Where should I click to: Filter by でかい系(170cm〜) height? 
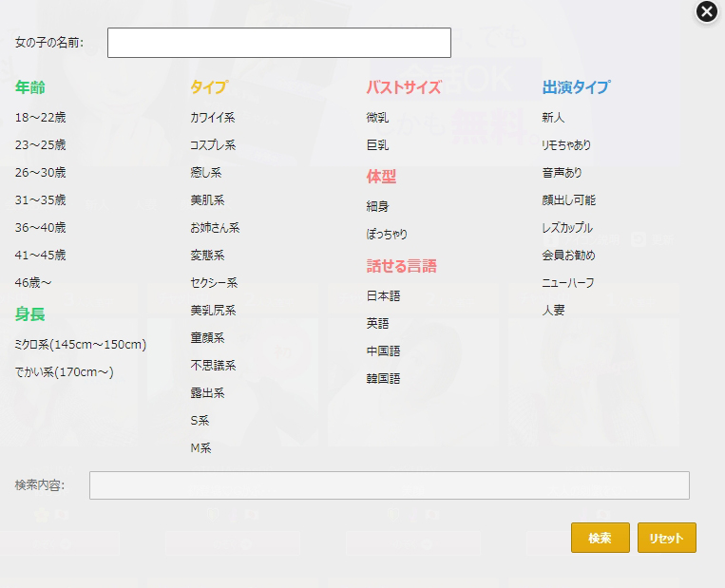click(65, 372)
